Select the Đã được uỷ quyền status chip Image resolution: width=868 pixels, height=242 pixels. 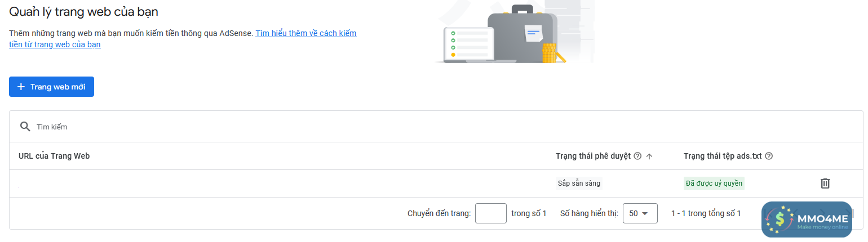(x=714, y=183)
